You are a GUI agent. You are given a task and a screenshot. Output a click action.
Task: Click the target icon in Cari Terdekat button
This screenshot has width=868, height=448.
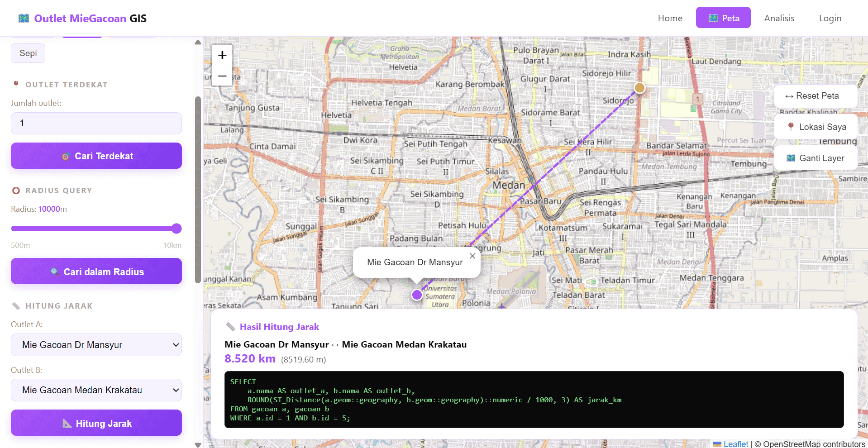(66, 156)
